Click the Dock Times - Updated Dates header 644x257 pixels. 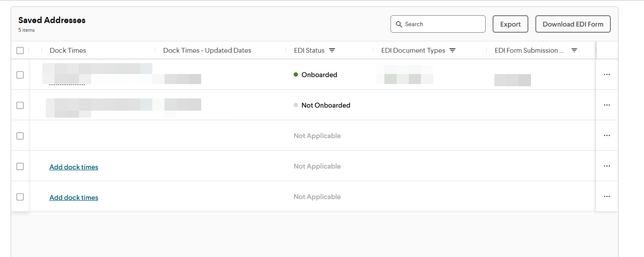pos(207,51)
